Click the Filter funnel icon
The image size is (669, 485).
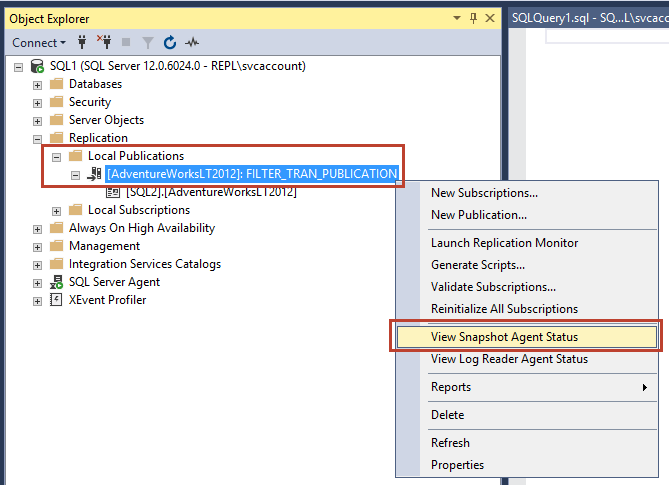(x=148, y=43)
